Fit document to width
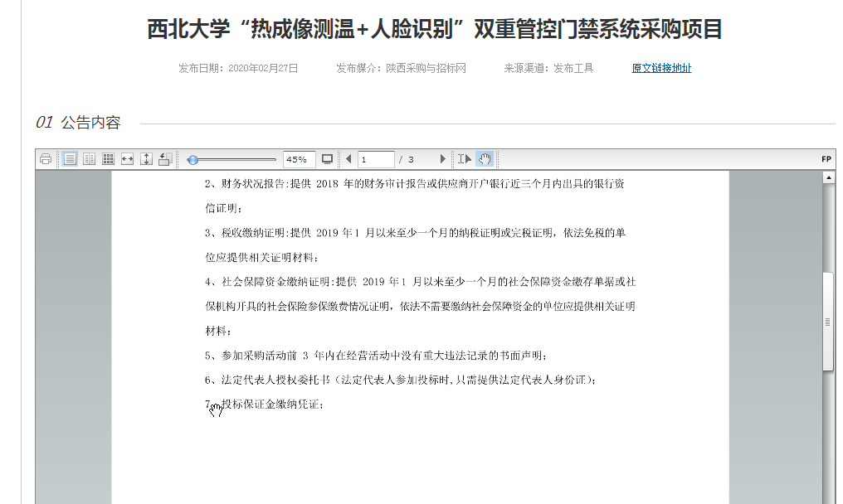 tap(128, 159)
